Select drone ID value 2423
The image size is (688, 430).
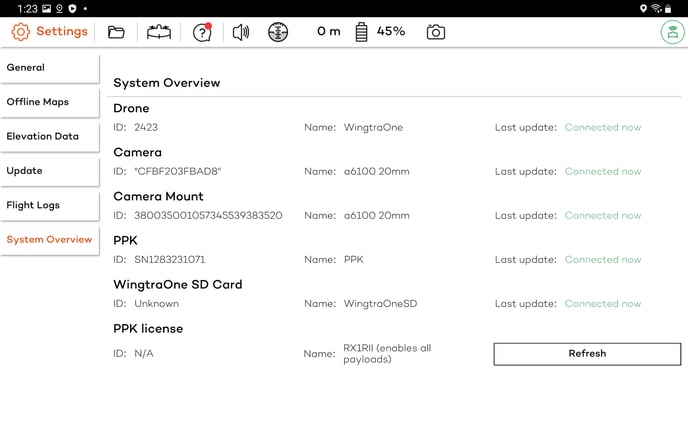pyautogui.click(x=146, y=127)
